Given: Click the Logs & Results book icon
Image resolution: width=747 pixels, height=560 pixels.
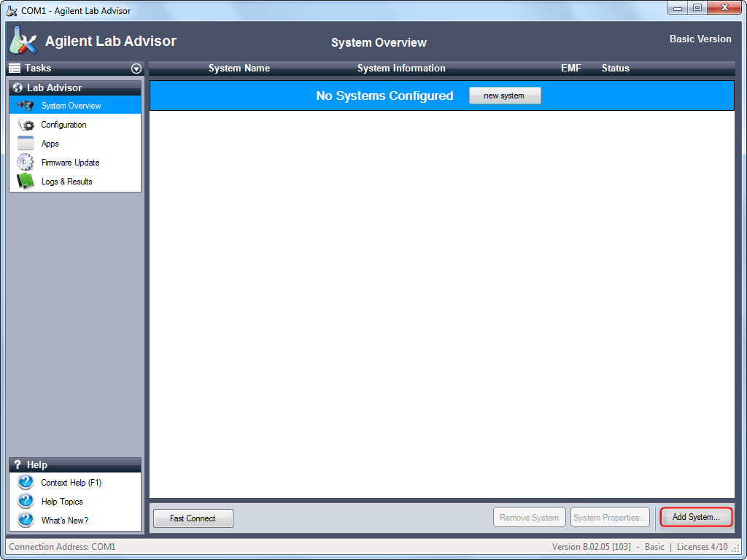Looking at the screenshot, I should [x=26, y=182].
